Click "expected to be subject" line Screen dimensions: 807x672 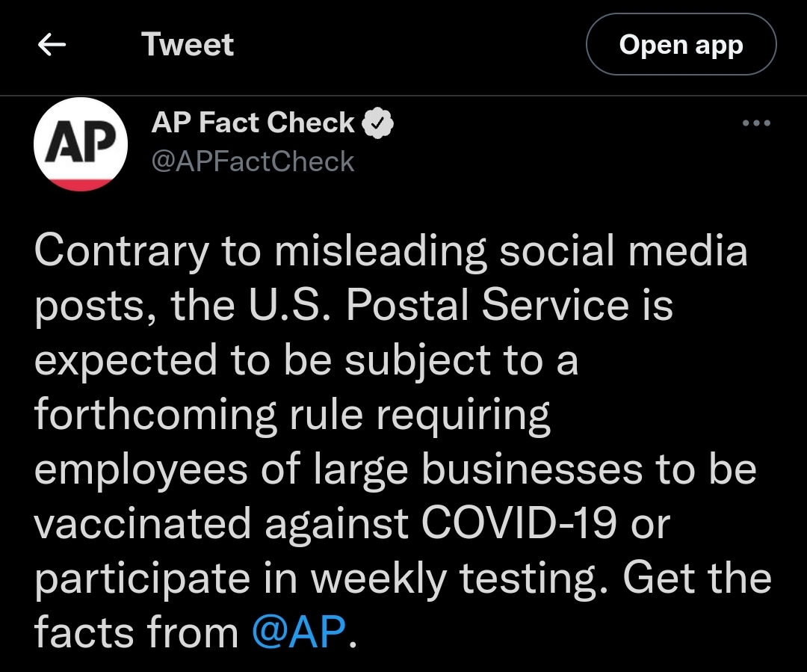(263, 361)
